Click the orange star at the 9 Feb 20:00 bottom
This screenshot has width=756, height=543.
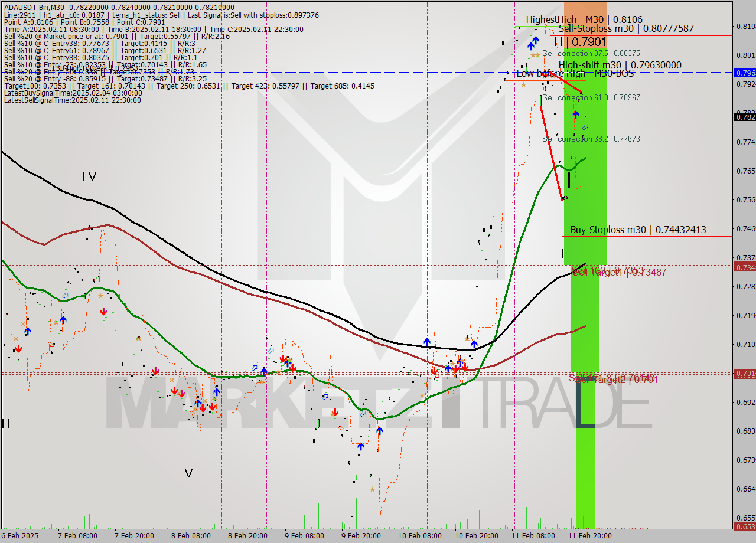[x=372, y=489]
